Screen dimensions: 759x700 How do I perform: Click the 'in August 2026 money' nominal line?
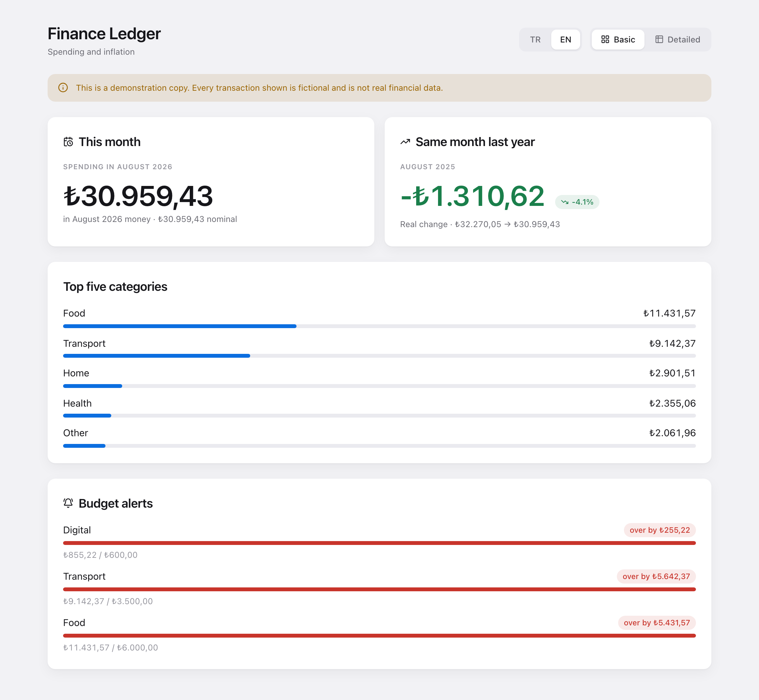pos(150,219)
